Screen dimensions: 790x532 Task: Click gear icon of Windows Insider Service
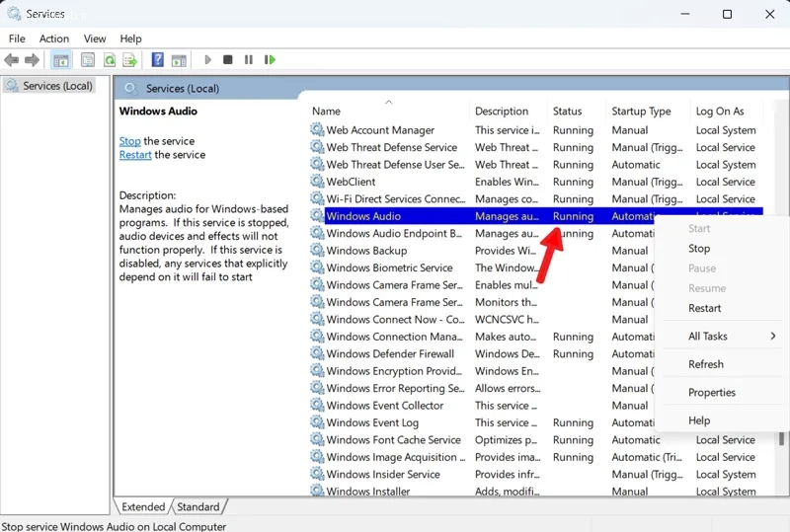coord(317,474)
